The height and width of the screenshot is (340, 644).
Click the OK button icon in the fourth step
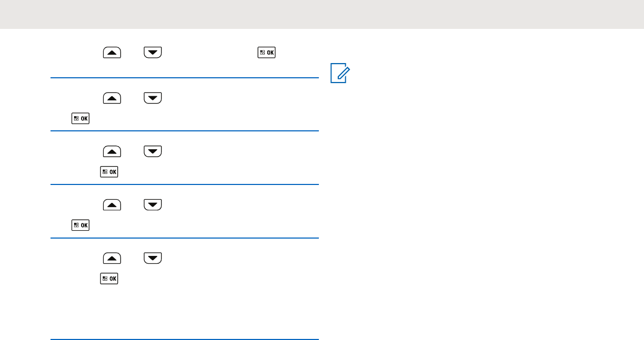coord(80,225)
